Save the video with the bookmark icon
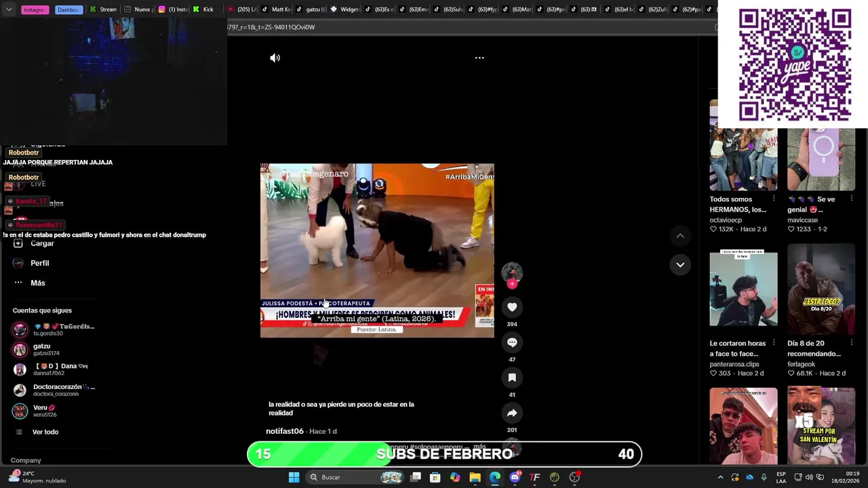868x488 pixels. (x=512, y=378)
